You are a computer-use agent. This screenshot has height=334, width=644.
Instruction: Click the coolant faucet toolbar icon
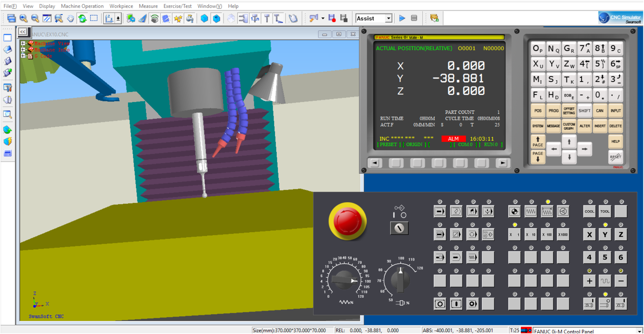pyautogui.click(x=190, y=18)
